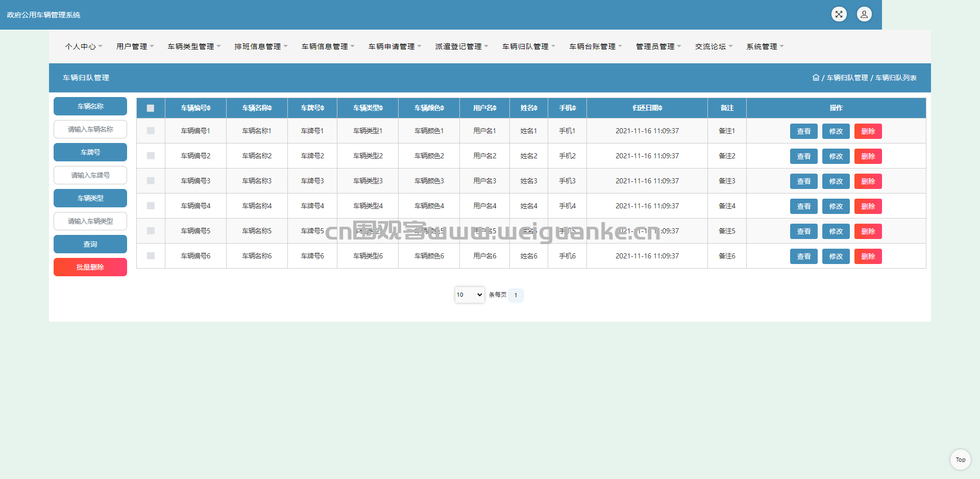980x479 pixels.
Task: Click the 请输入车牌号 input field
Action: pos(90,175)
